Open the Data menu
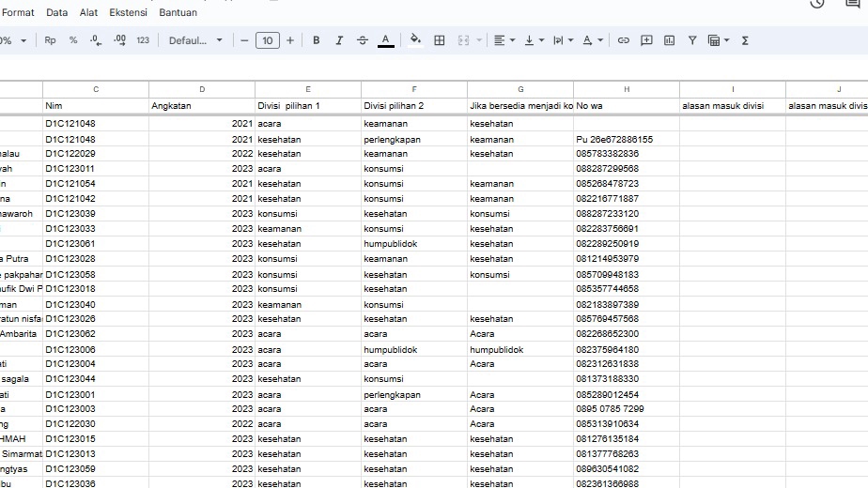 [56, 12]
